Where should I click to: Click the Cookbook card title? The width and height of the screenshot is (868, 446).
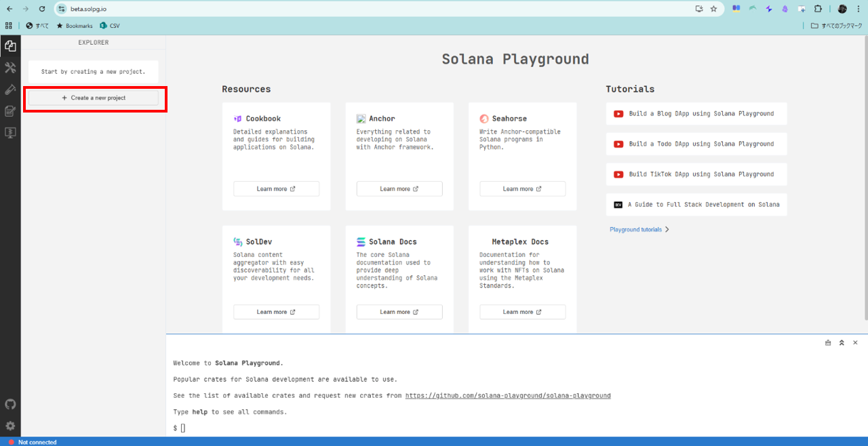263,119
